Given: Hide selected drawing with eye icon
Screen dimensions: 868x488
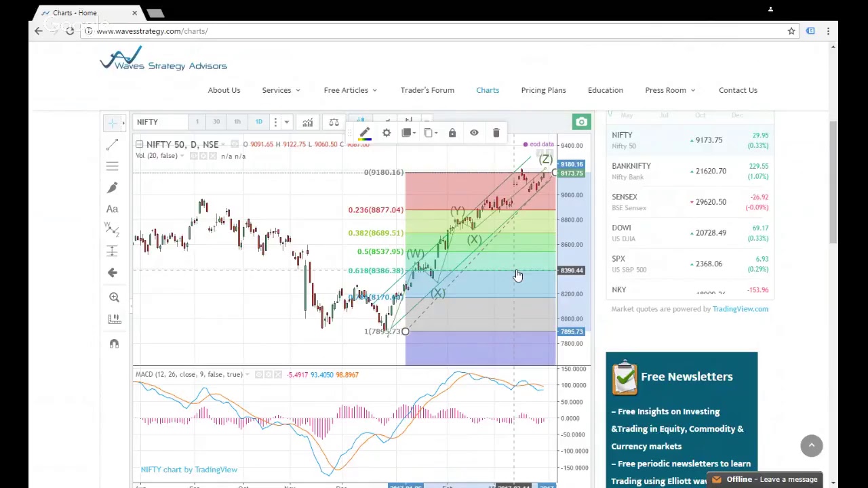Looking at the screenshot, I should coord(474,133).
